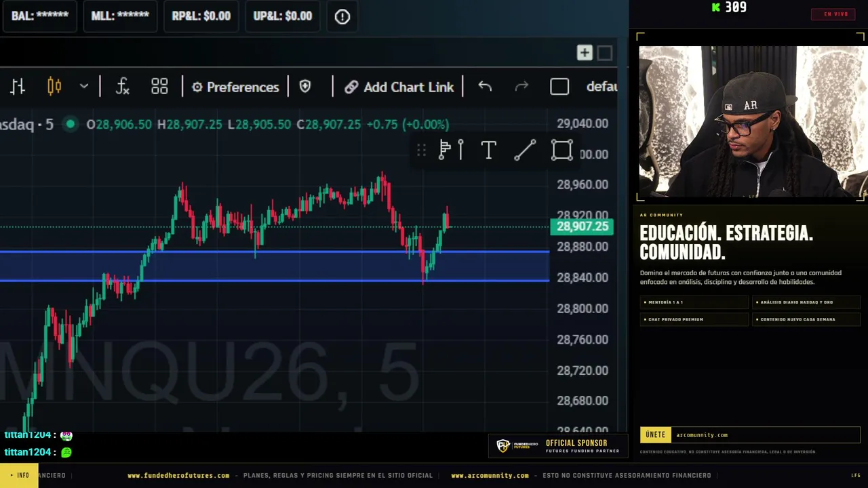Click the open value O28,906.50
This screenshot has height=488, width=868.
[119, 125]
